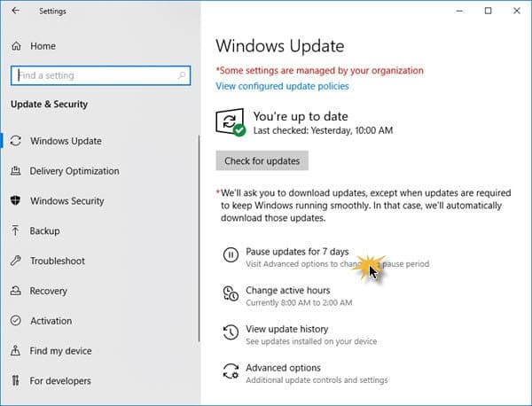Open View update history
This screenshot has width=532, height=406.
(287, 329)
